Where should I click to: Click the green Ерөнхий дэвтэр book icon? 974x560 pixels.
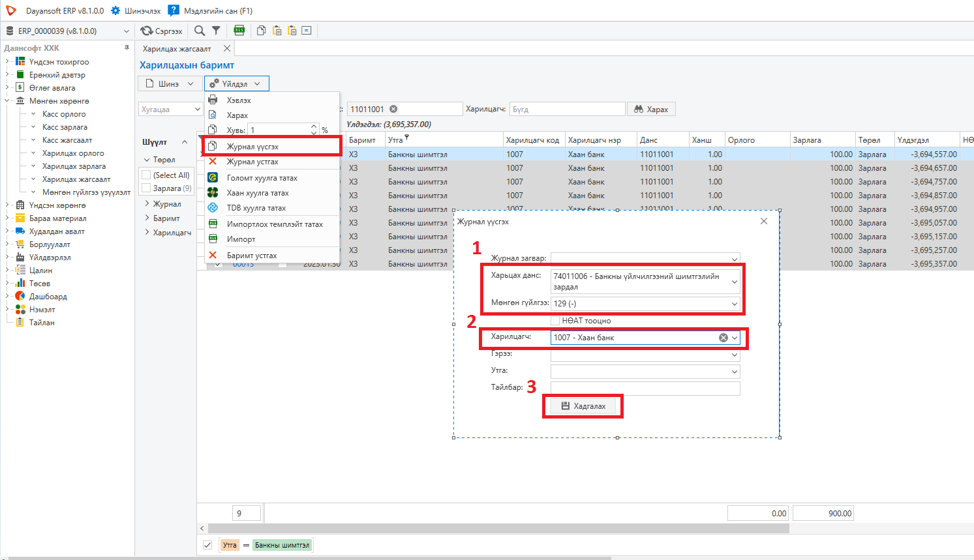coord(20,74)
